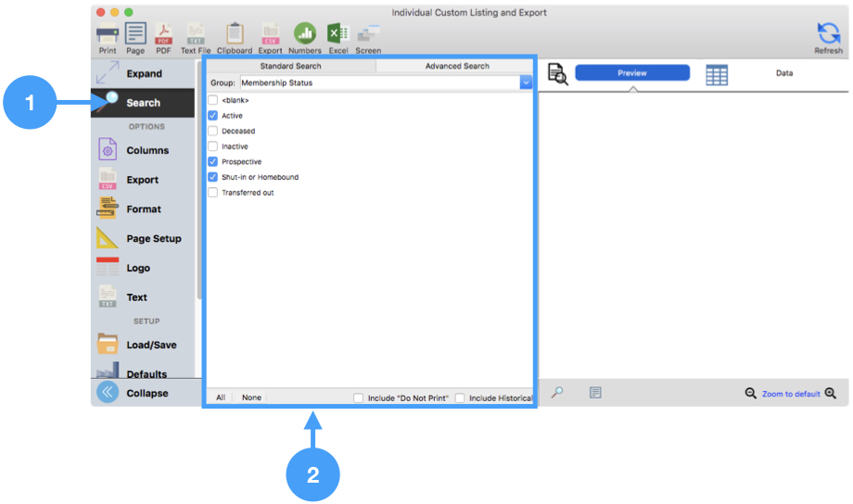Switch to the Advanced Search tab
Screen dimensions: 853x504
[456, 67]
